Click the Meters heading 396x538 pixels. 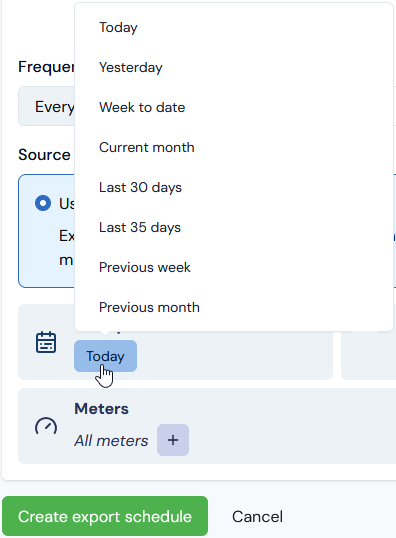coord(102,409)
